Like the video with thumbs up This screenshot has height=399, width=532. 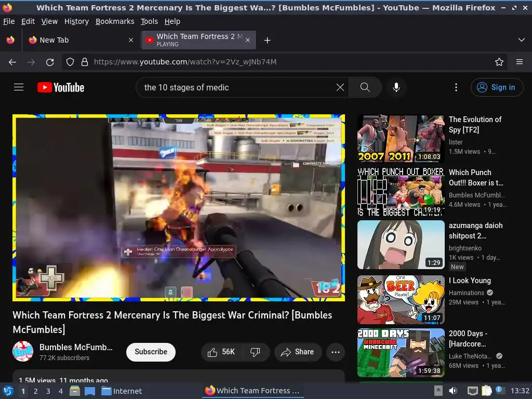click(221, 352)
